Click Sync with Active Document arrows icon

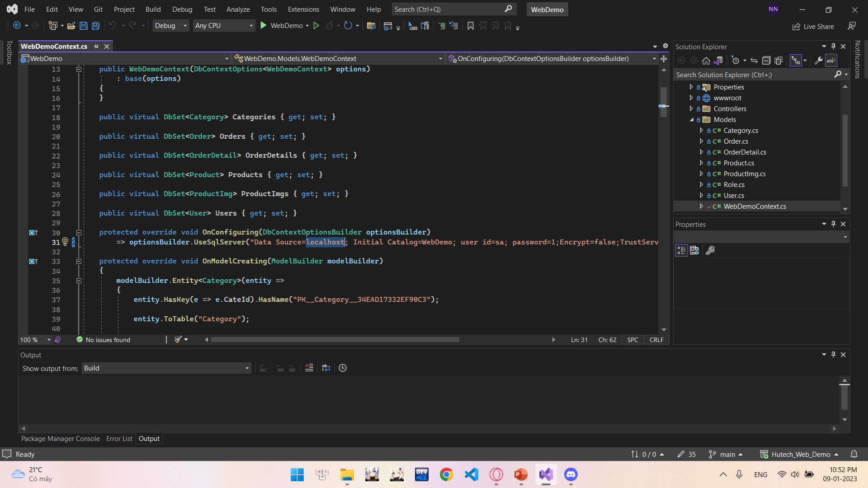(x=754, y=61)
